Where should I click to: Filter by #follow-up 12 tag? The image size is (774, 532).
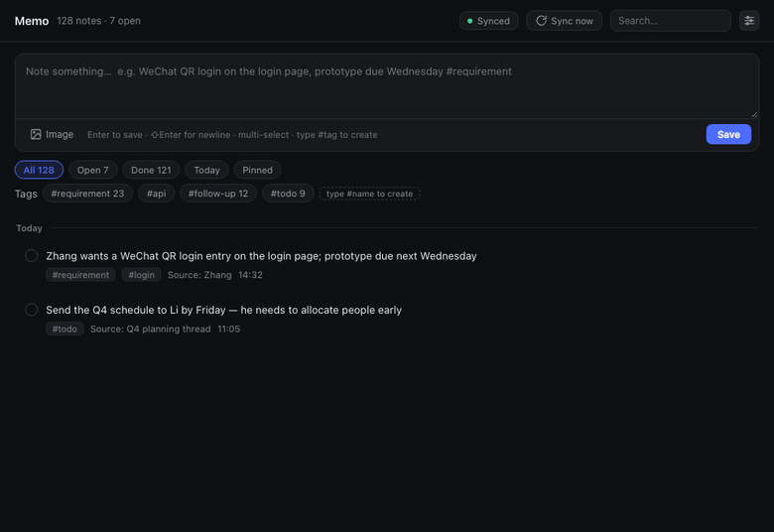(x=218, y=194)
